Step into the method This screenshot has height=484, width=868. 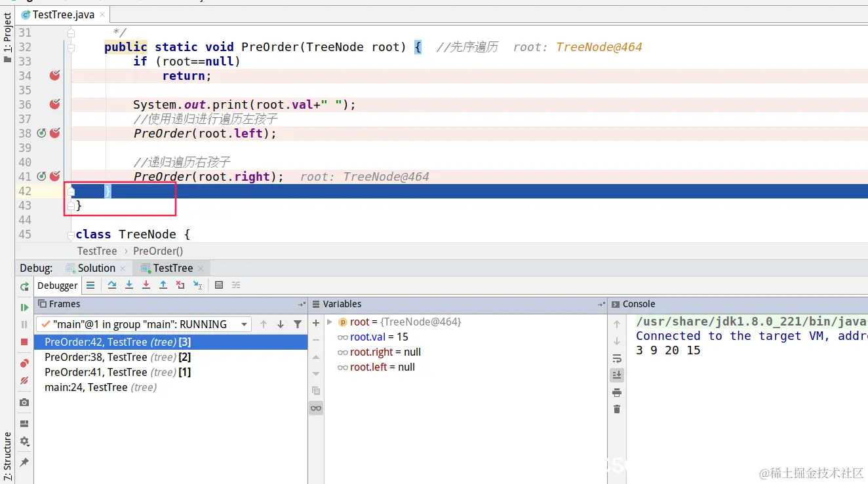tap(129, 285)
